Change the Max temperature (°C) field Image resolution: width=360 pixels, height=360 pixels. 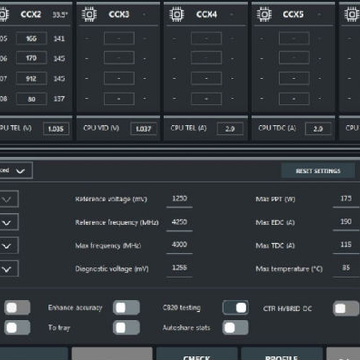pyautogui.click(x=346, y=268)
